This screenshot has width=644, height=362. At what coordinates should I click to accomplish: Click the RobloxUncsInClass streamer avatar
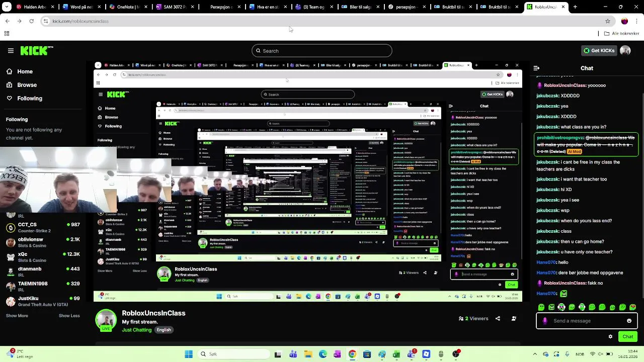coord(106,320)
